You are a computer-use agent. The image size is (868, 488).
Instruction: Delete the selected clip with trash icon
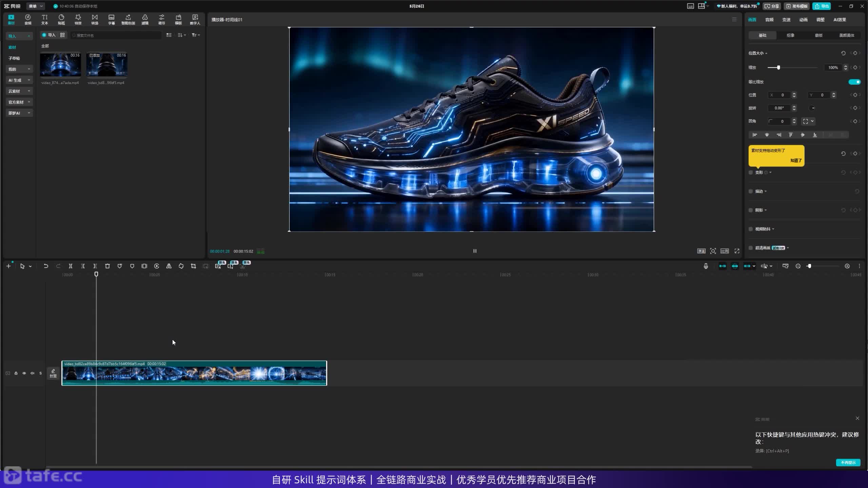pos(107,266)
